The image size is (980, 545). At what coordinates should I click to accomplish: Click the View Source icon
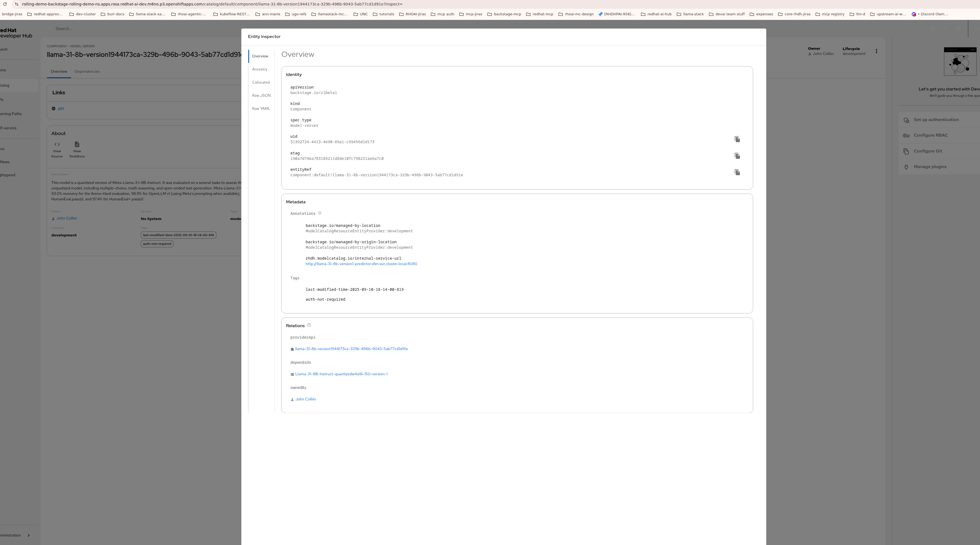[x=57, y=145]
